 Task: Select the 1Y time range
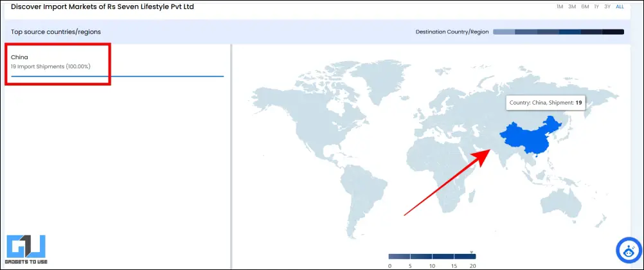596,7
